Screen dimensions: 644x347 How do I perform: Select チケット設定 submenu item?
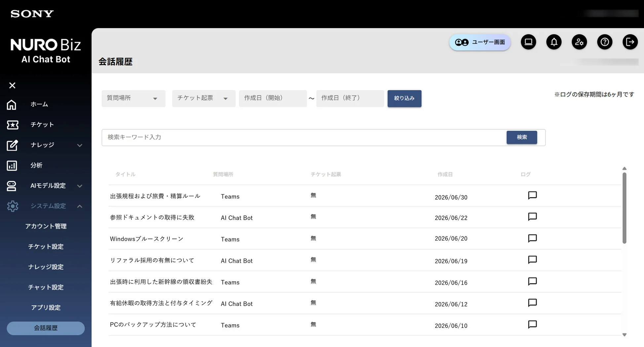tap(46, 247)
